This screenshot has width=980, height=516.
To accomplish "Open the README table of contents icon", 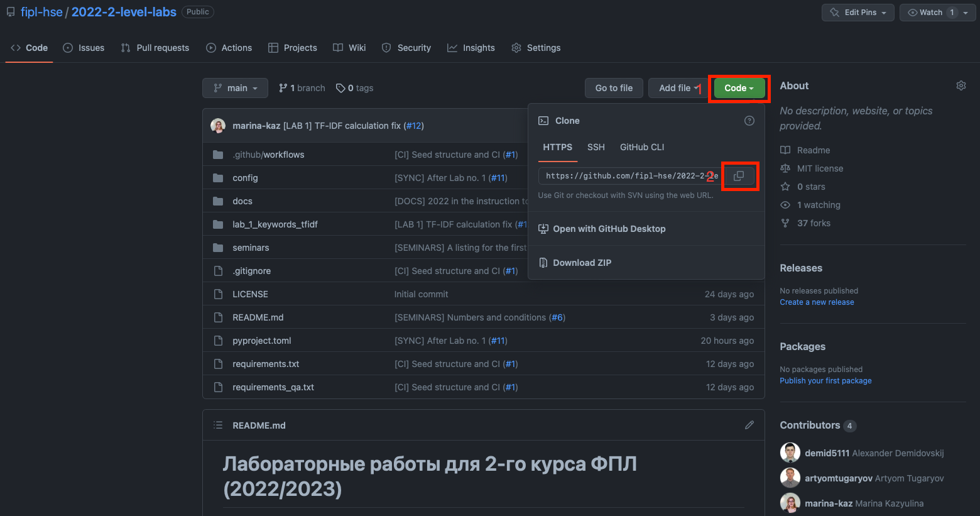I will [x=218, y=425].
